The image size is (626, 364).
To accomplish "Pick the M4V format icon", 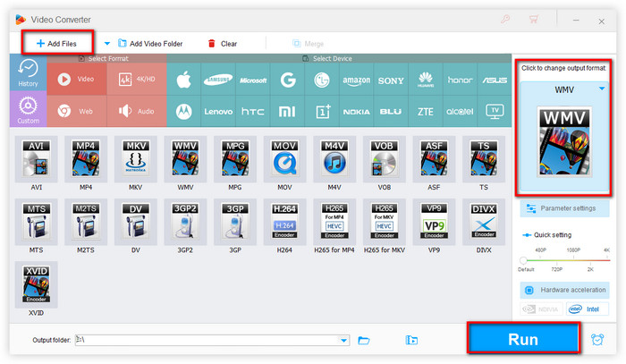I will [x=334, y=159].
